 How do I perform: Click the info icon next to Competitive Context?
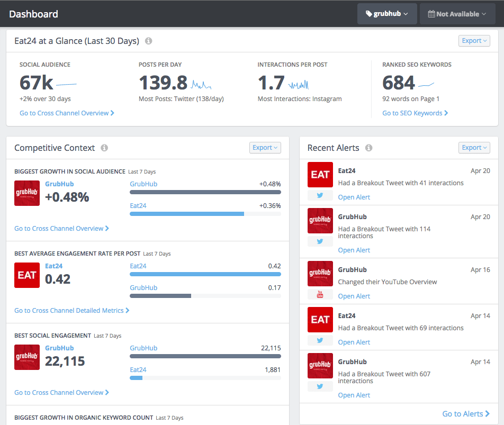[104, 148]
